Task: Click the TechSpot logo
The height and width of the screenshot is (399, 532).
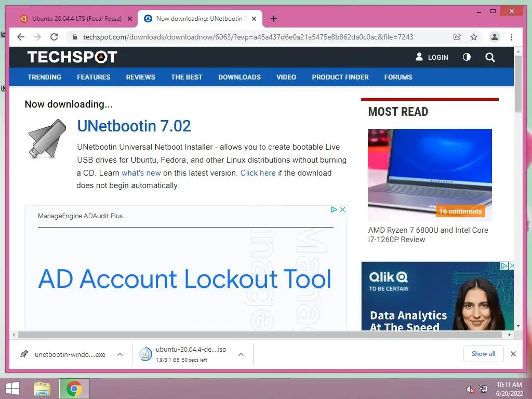Action: (72, 57)
